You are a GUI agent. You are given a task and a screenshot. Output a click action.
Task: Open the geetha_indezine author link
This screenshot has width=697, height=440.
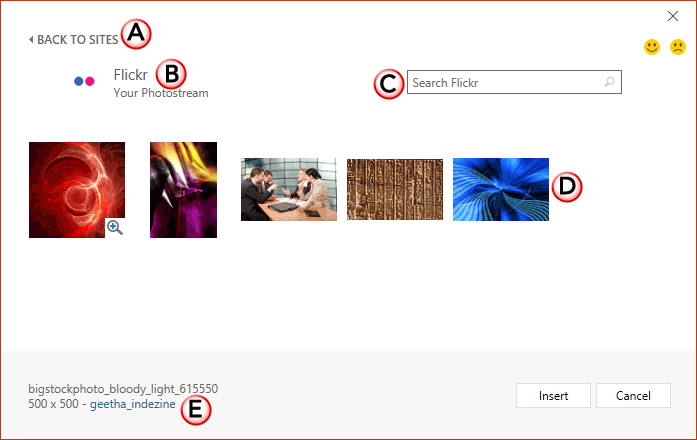[x=133, y=404]
